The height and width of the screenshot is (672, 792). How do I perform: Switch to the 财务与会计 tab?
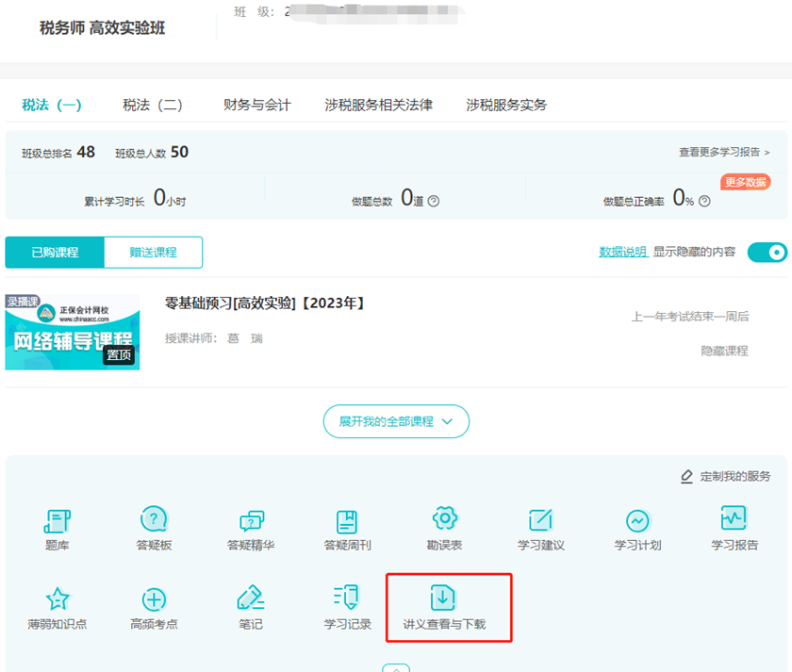256,105
